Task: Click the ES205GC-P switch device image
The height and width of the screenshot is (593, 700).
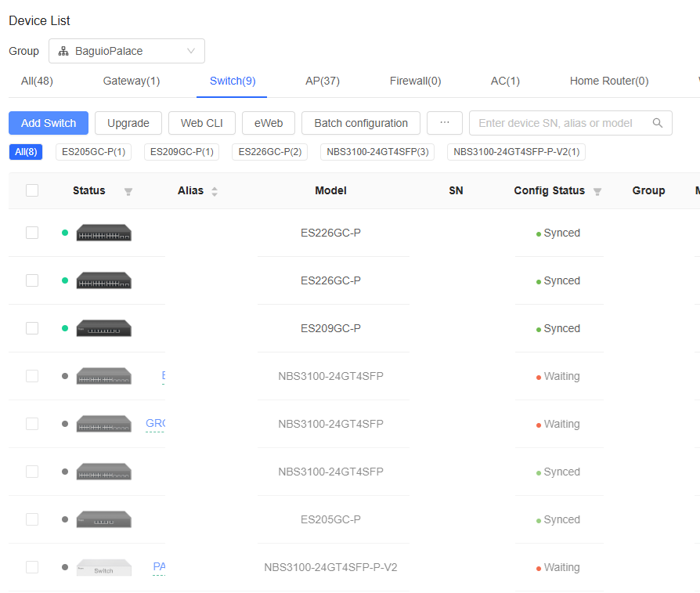Action: pos(103,519)
